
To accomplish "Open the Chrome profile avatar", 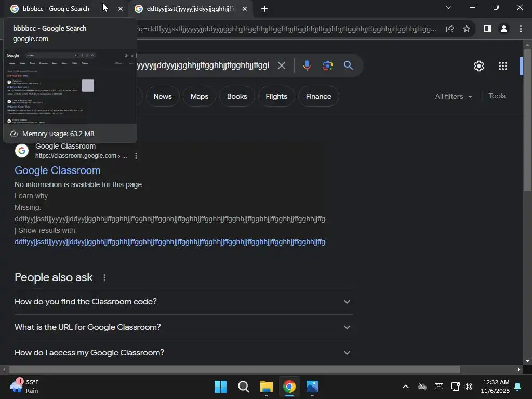I will [504, 29].
